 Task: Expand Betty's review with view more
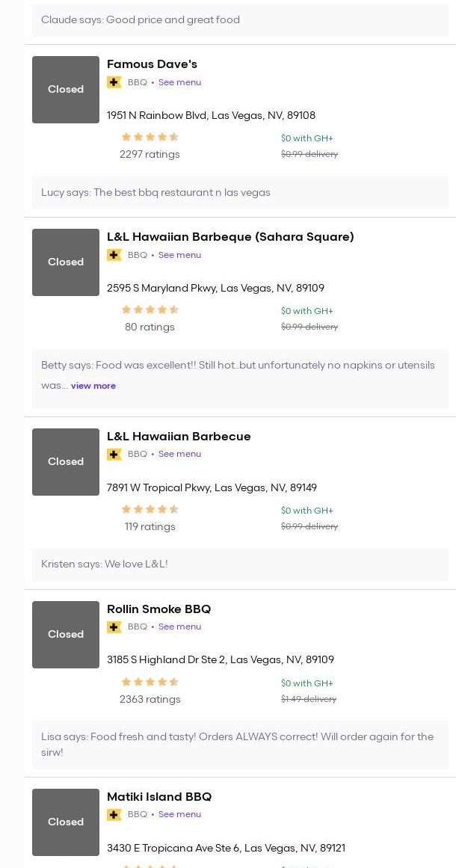[93, 386]
